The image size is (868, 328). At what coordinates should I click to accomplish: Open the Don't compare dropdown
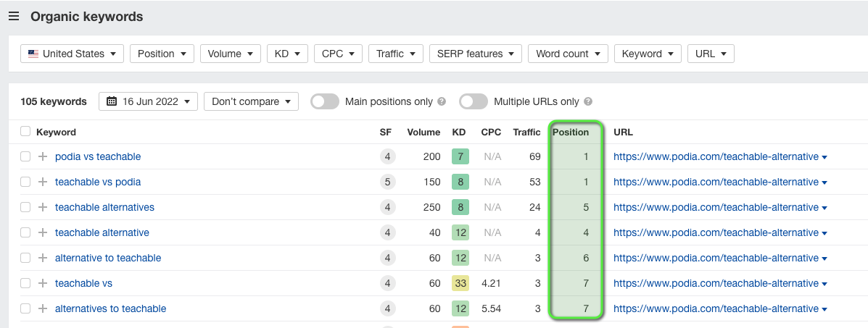click(x=252, y=102)
